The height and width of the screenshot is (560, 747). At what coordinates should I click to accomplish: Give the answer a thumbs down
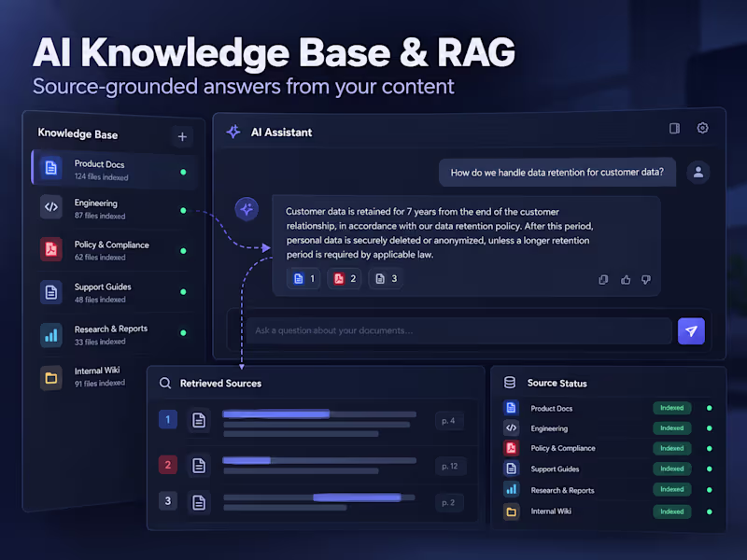[646, 279]
